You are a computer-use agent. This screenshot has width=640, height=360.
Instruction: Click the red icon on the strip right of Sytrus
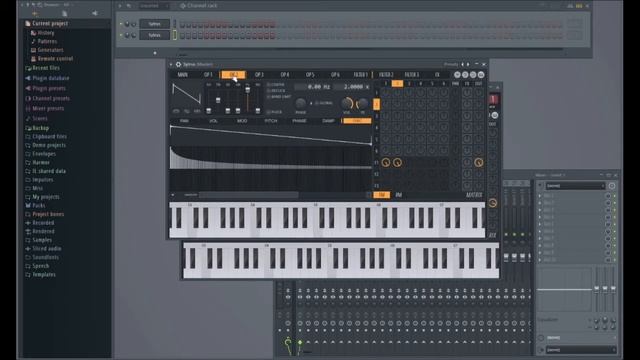click(x=493, y=99)
